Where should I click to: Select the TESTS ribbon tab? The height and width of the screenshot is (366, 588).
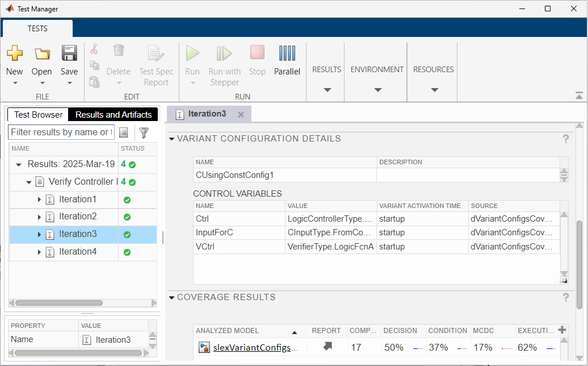37,28
